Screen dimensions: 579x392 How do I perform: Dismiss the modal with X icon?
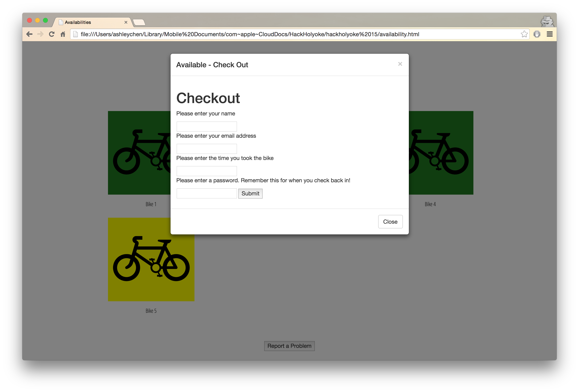[400, 64]
